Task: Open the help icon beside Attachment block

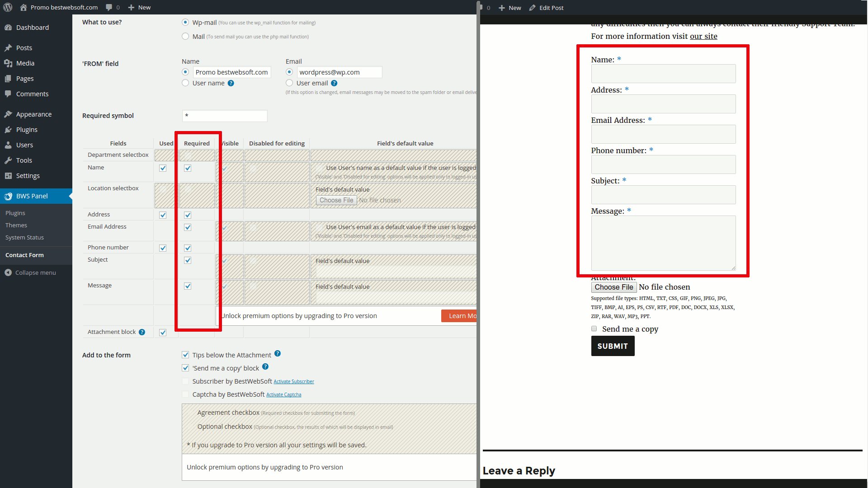Action: click(142, 332)
